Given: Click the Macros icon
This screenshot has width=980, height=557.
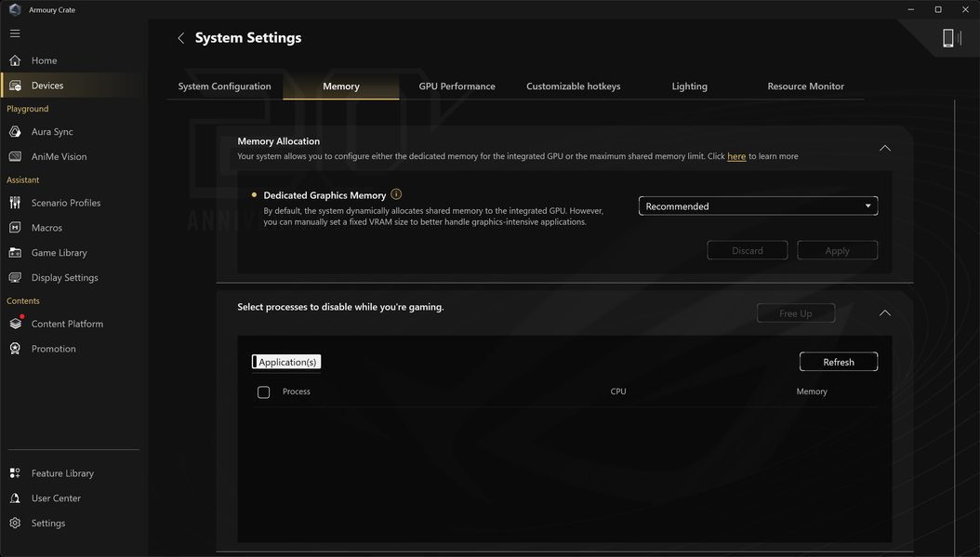Looking at the screenshot, I should [x=15, y=228].
